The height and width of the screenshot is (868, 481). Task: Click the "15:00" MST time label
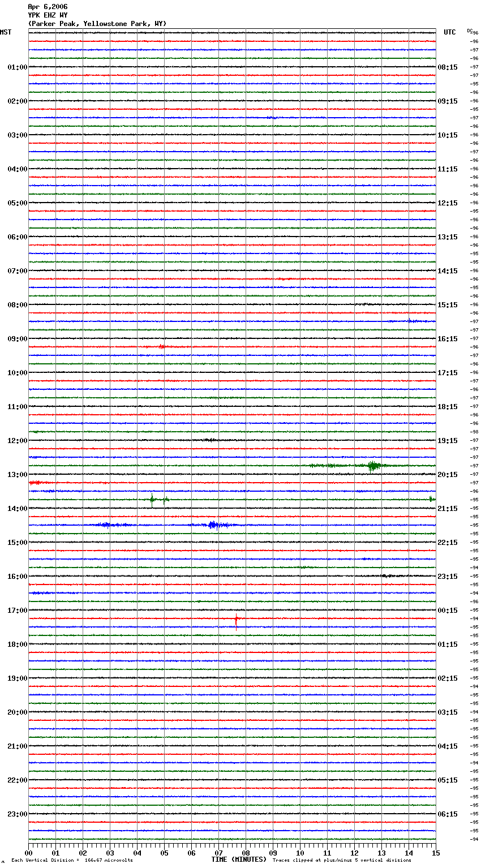18,543
